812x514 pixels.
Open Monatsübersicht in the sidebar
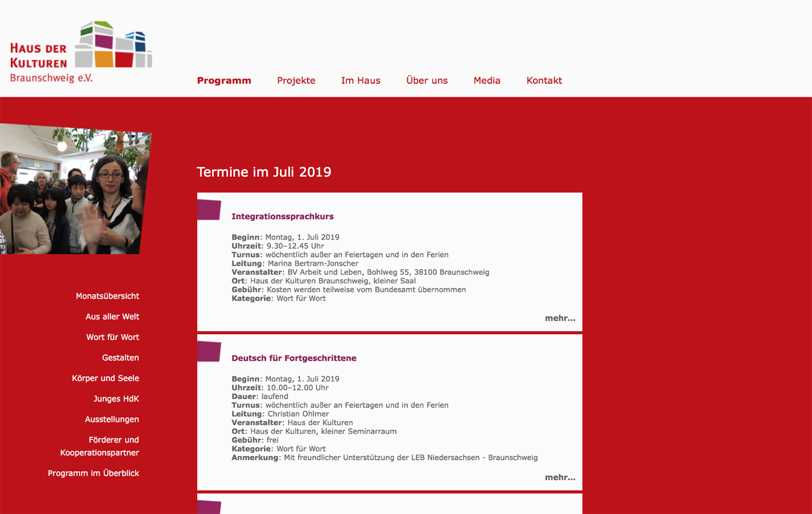coord(107,296)
